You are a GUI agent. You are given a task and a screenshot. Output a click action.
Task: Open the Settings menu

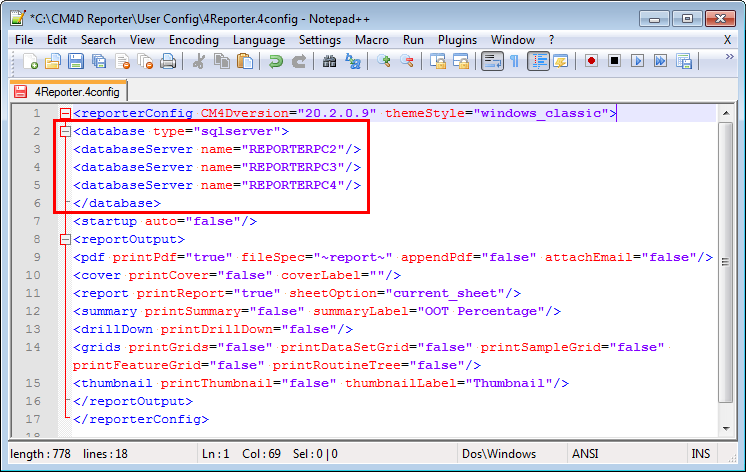(x=320, y=40)
